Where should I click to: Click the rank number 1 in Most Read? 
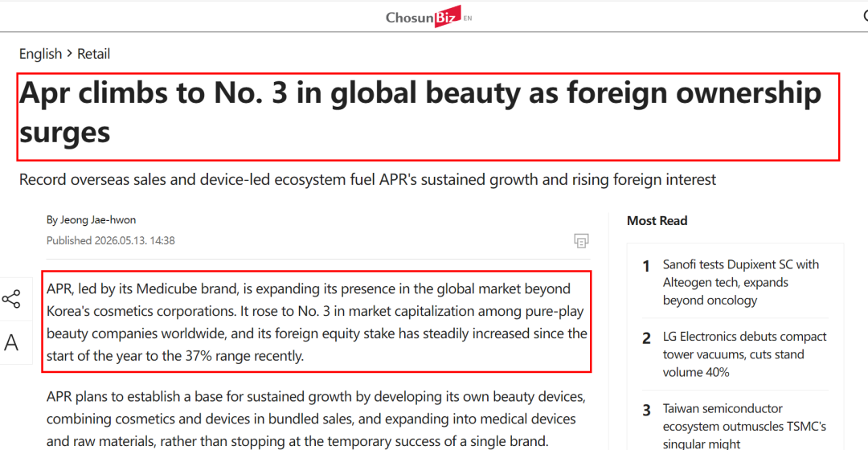[x=646, y=266]
